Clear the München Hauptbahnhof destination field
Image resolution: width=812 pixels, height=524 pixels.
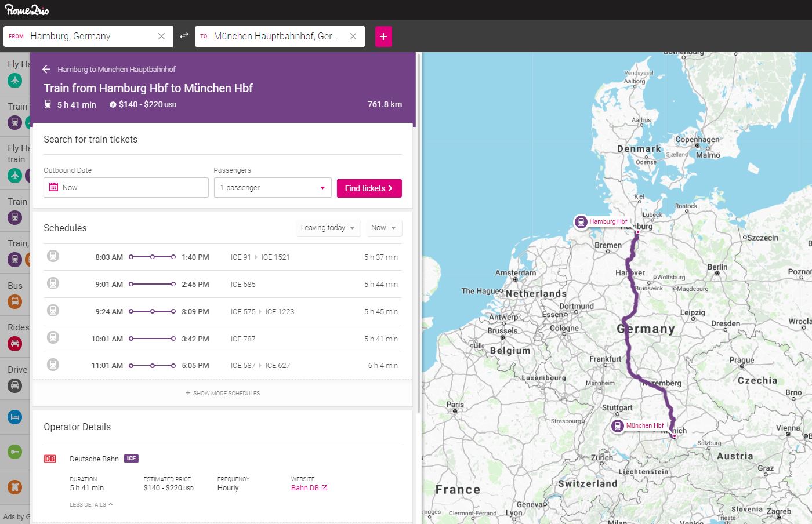click(x=353, y=37)
